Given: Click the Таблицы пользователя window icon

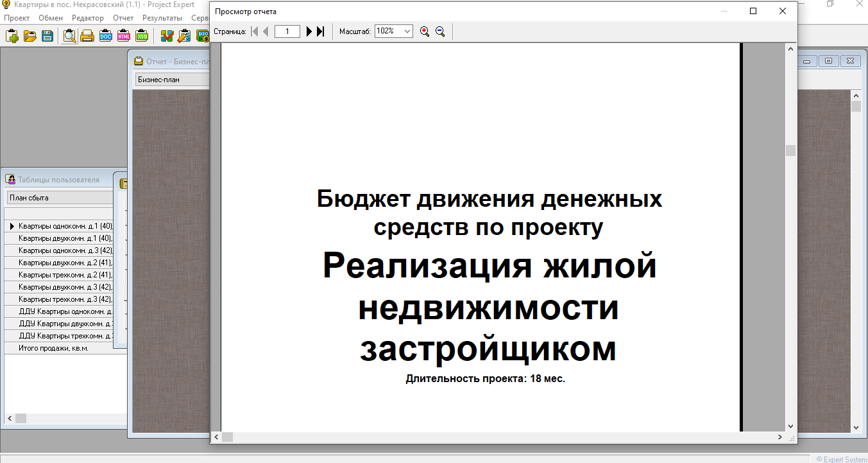Looking at the screenshot, I should [x=11, y=180].
